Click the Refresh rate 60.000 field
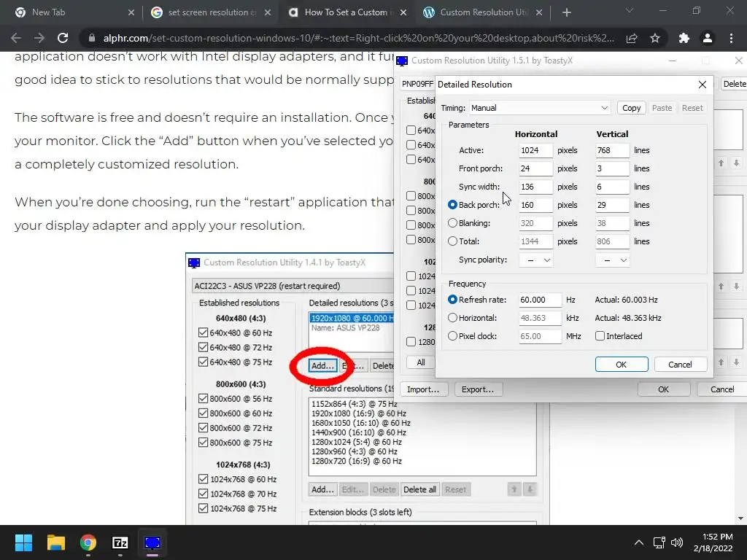 click(x=540, y=300)
